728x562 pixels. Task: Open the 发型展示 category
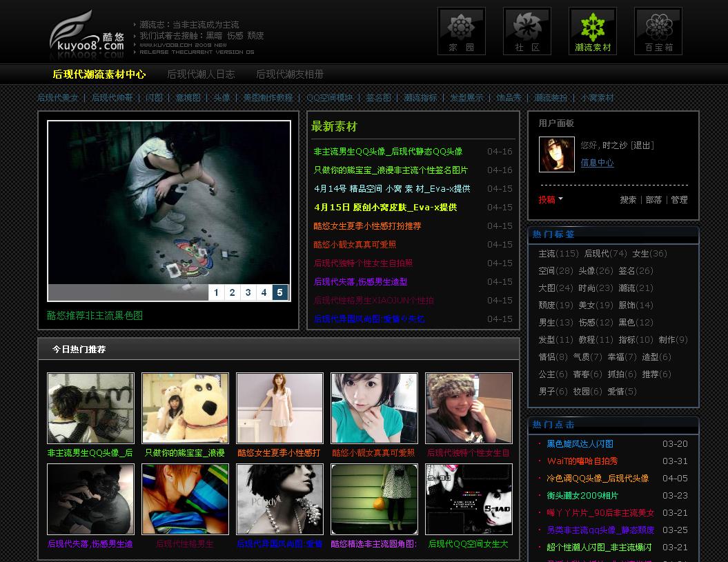click(x=466, y=97)
